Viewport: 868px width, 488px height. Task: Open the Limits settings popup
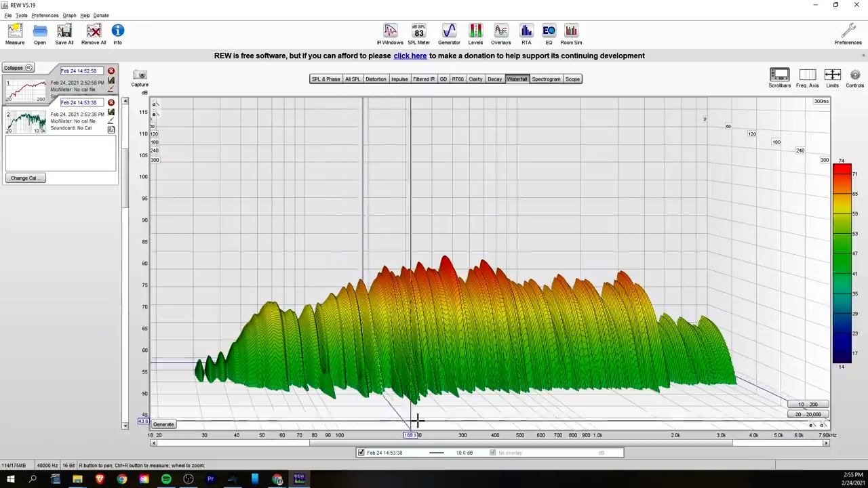pos(832,76)
